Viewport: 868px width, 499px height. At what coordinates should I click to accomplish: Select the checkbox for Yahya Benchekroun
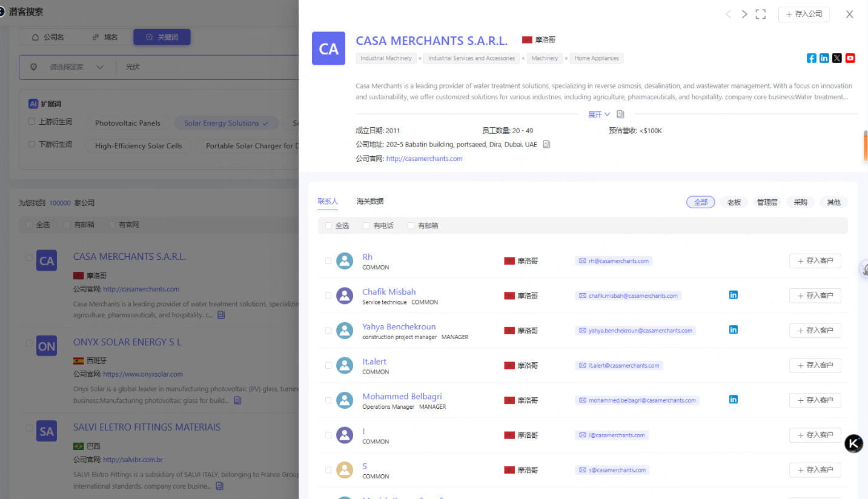click(x=328, y=331)
